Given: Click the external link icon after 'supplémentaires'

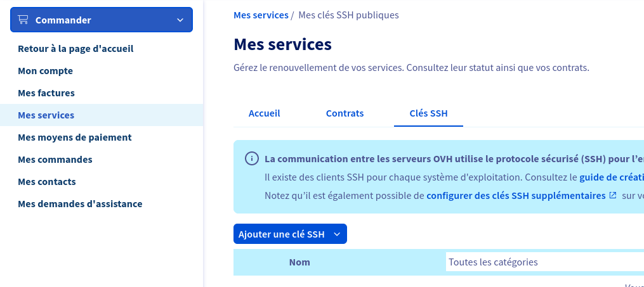Looking at the screenshot, I should [613, 195].
